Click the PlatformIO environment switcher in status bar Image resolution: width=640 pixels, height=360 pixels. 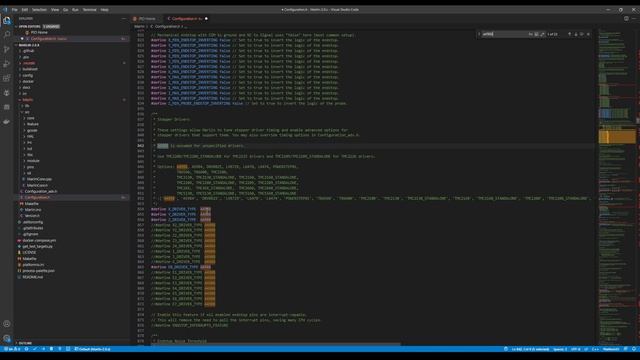[x=93, y=349]
